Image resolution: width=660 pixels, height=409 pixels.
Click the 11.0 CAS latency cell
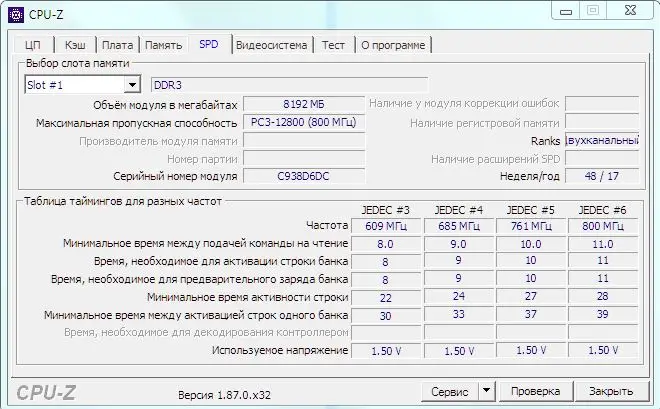[x=603, y=244]
